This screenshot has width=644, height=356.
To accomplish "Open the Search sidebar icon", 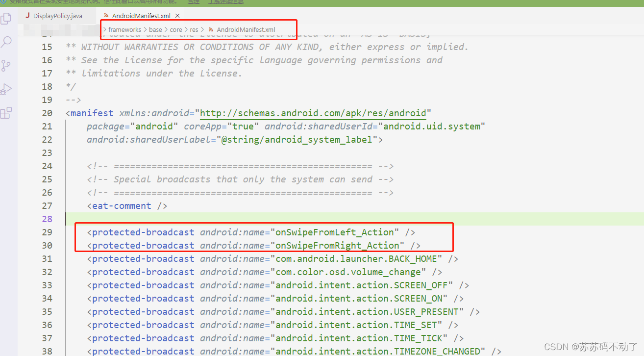I will point(6,42).
